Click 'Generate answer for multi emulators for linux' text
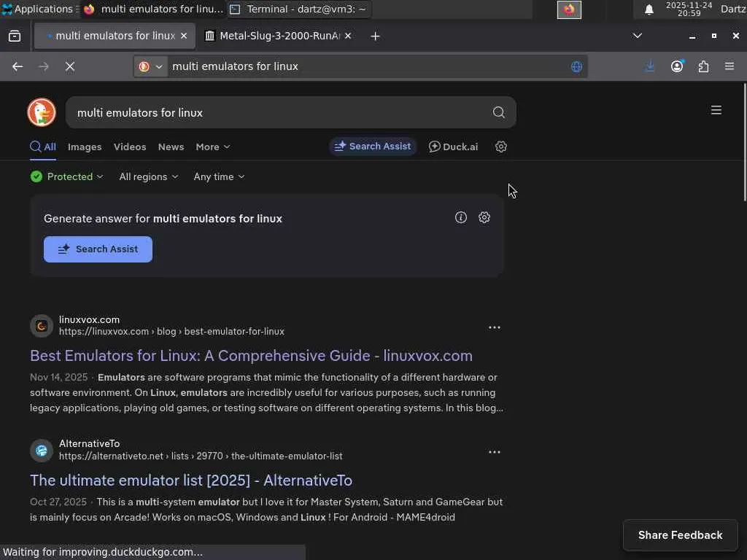Viewport: 747px width, 560px height. coord(163,219)
